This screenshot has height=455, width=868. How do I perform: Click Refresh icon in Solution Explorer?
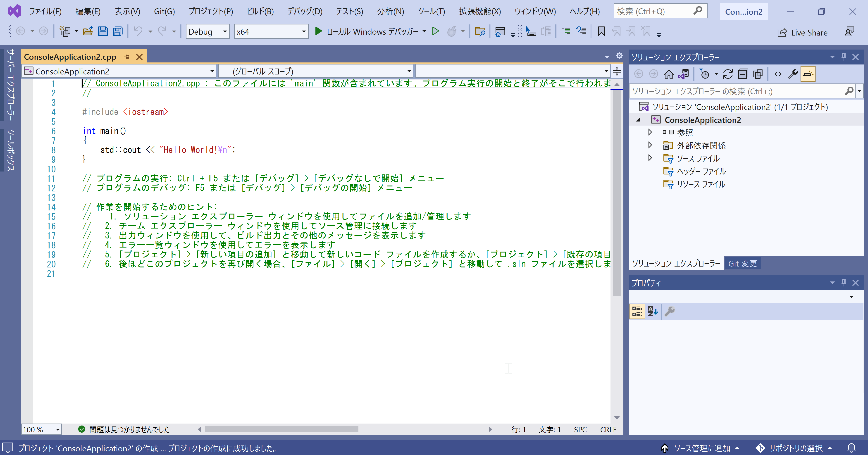pyautogui.click(x=728, y=74)
